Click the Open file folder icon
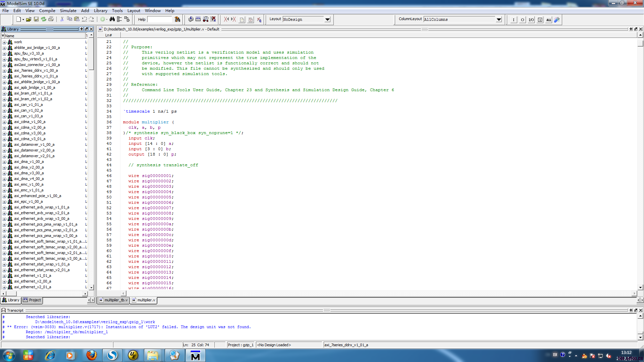 click(x=29, y=19)
